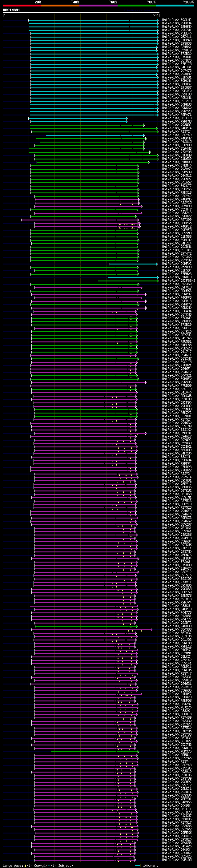The height and width of the screenshot is (868, 197).
Task: Select the query title BB914891
Action: 11,10
